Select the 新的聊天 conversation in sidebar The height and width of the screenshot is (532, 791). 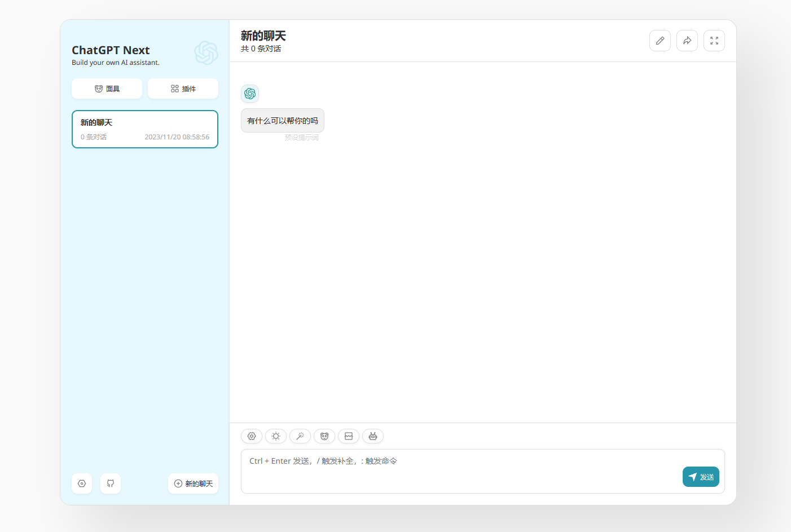tap(145, 129)
